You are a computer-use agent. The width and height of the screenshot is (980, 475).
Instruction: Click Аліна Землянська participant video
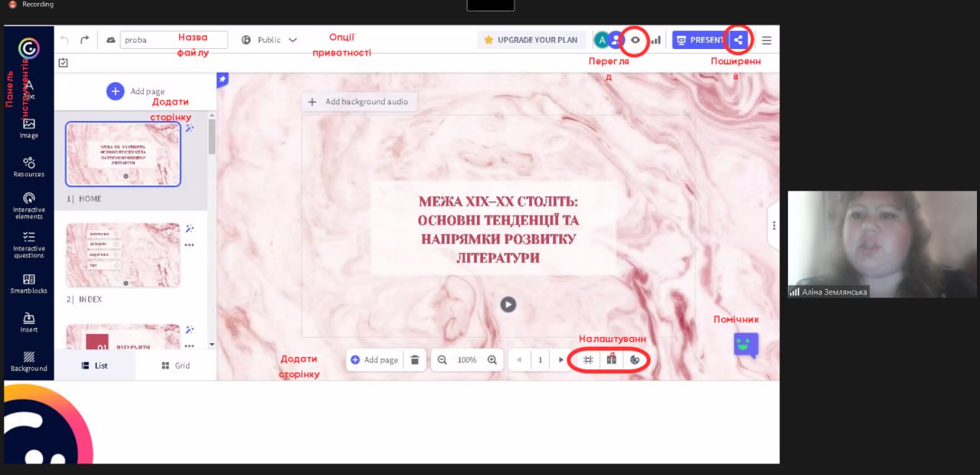click(x=882, y=244)
